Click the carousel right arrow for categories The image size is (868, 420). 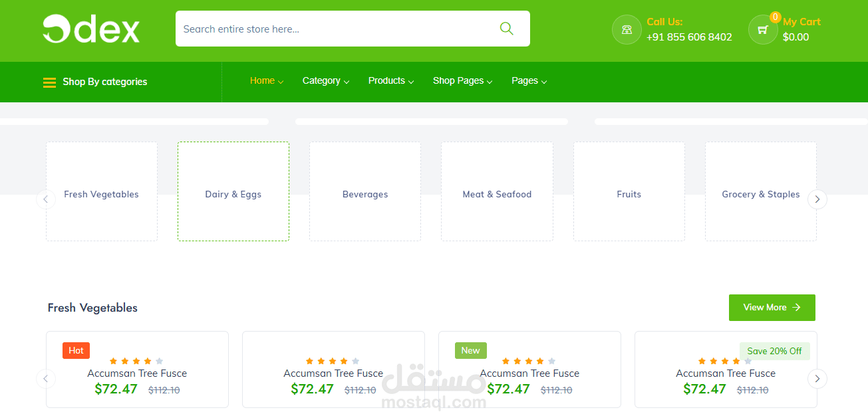(x=817, y=199)
